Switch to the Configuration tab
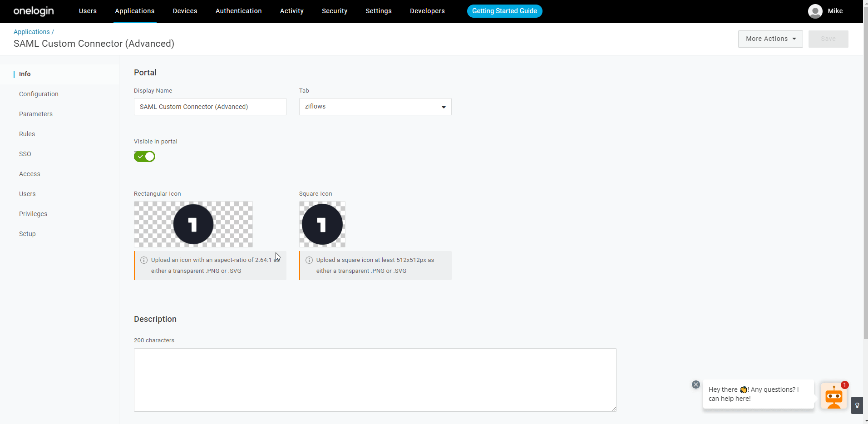 [39, 94]
